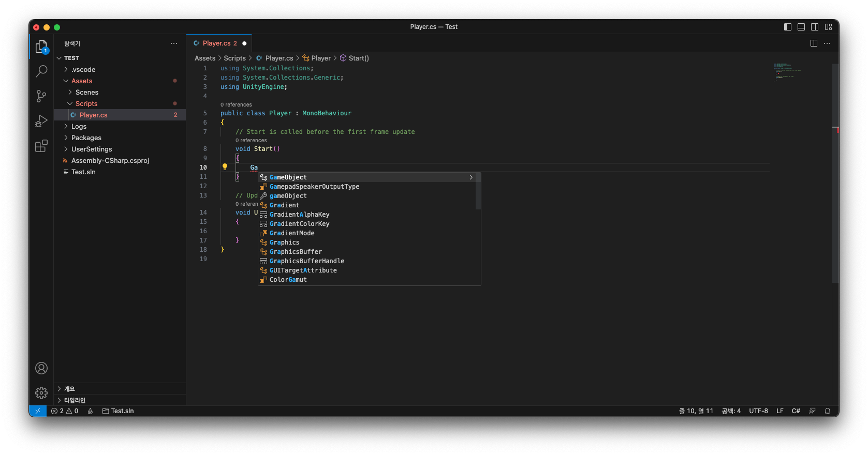This screenshot has width=868, height=455.
Task: Open the notifications bell
Action: pos(828,411)
